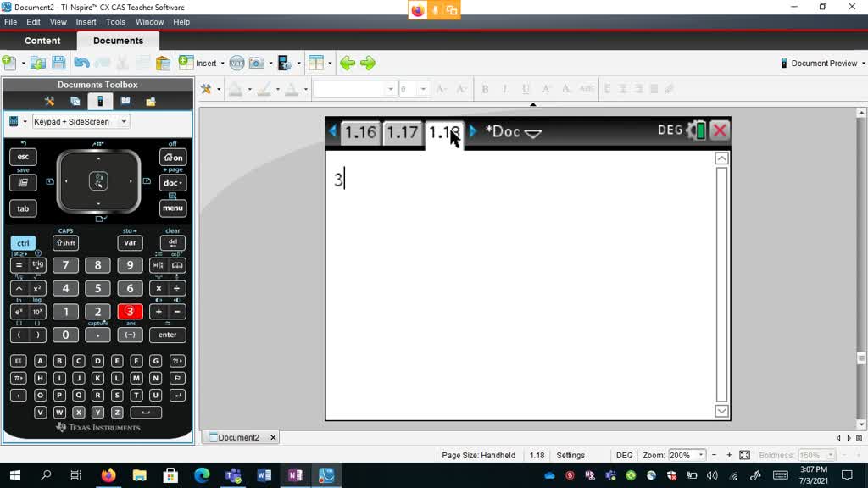Save the document with the floppy disk icon

point(58,63)
